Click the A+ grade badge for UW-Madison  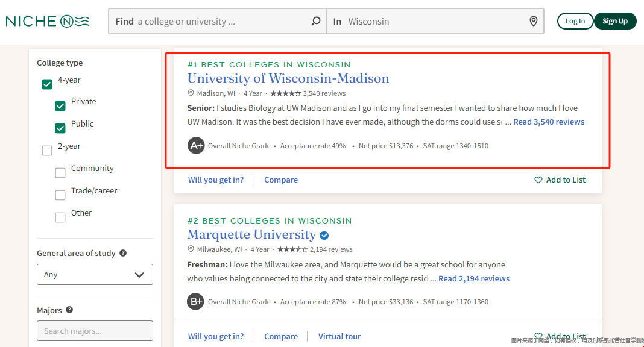pos(197,146)
